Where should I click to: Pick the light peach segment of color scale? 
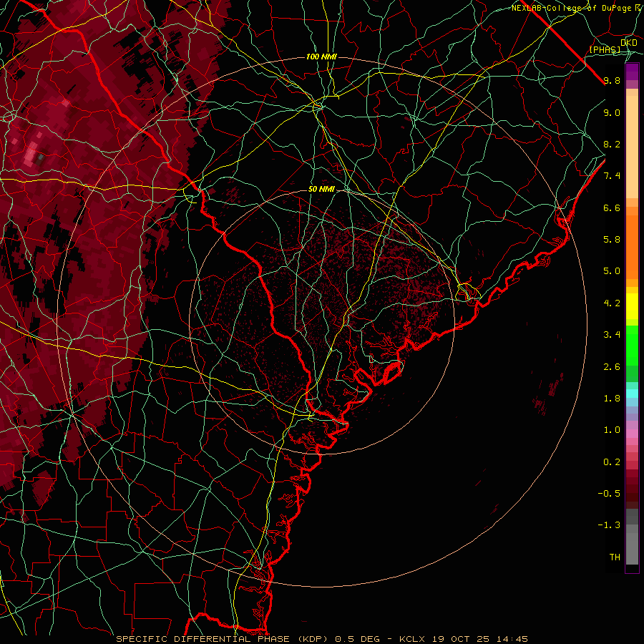pos(632,147)
